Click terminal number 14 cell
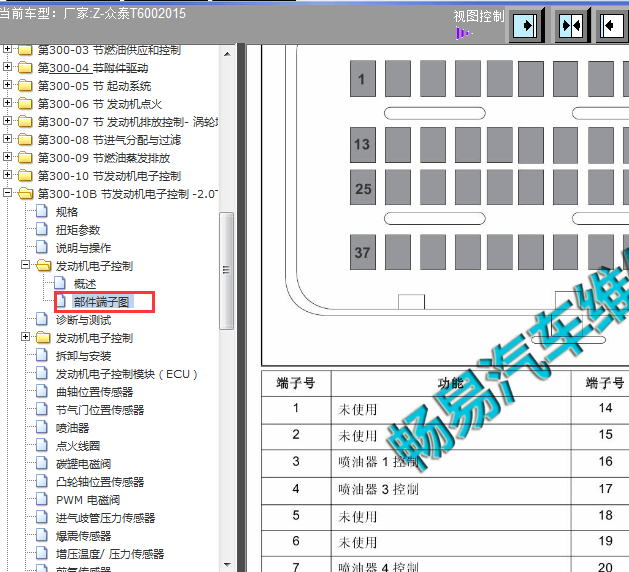This screenshot has width=629, height=572. [x=601, y=410]
